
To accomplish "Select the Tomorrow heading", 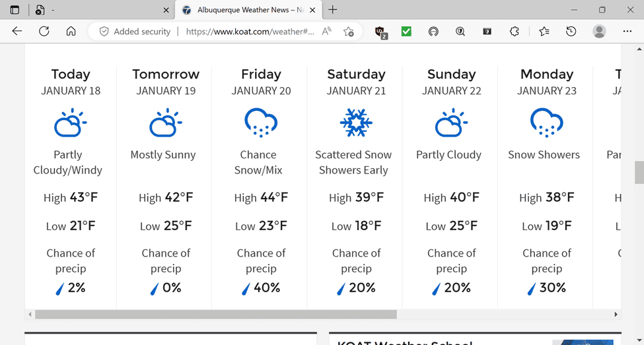I will pos(166,75).
